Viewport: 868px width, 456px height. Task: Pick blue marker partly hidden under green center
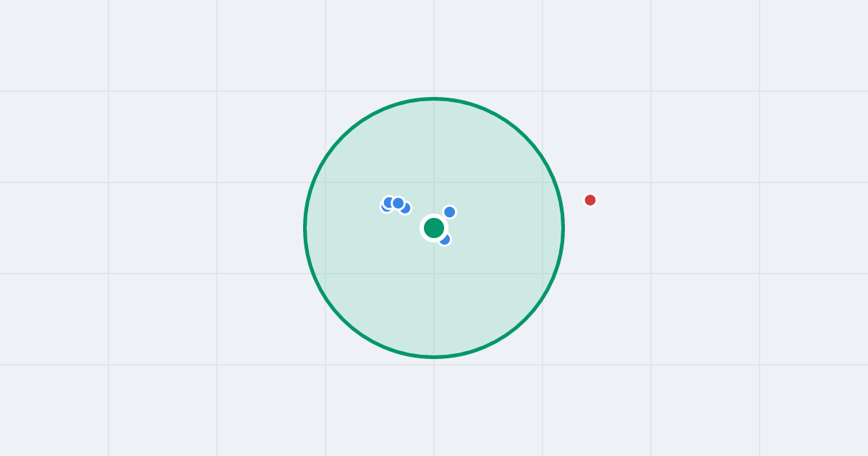446,240
